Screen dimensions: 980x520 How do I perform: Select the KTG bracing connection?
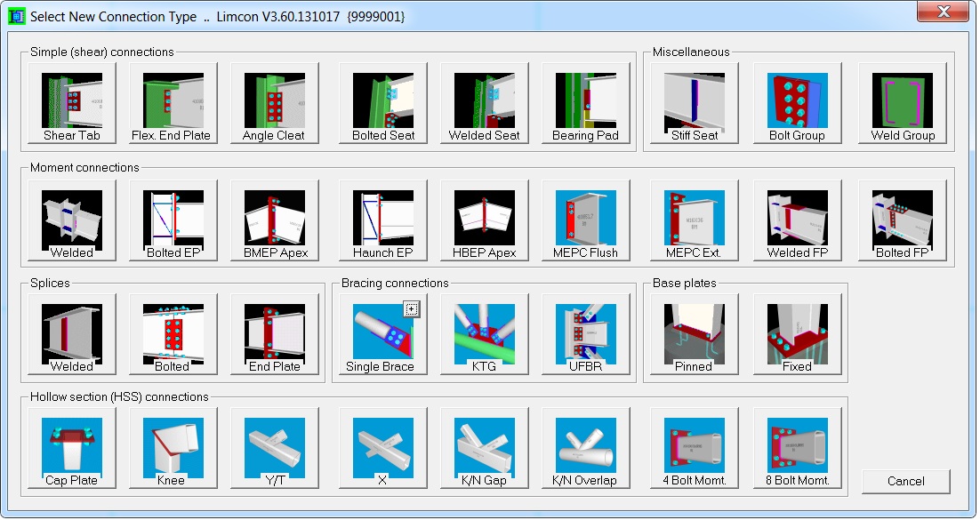coord(485,334)
